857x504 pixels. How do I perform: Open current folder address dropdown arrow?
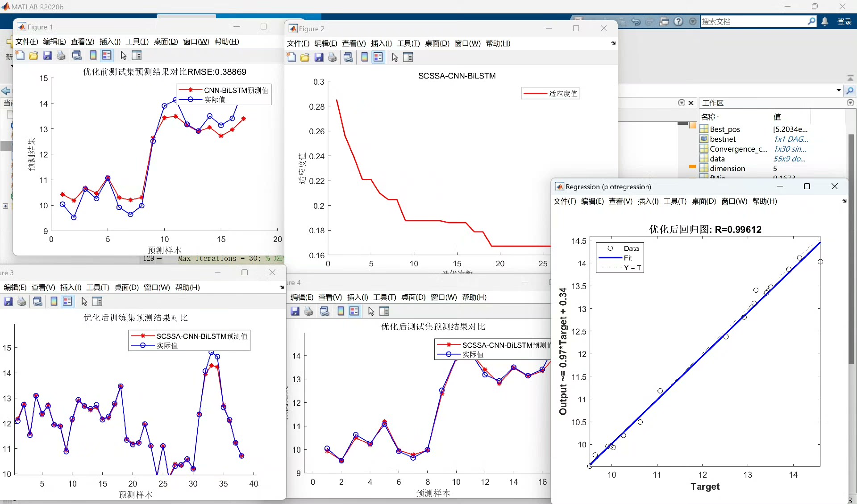click(x=839, y=91)
